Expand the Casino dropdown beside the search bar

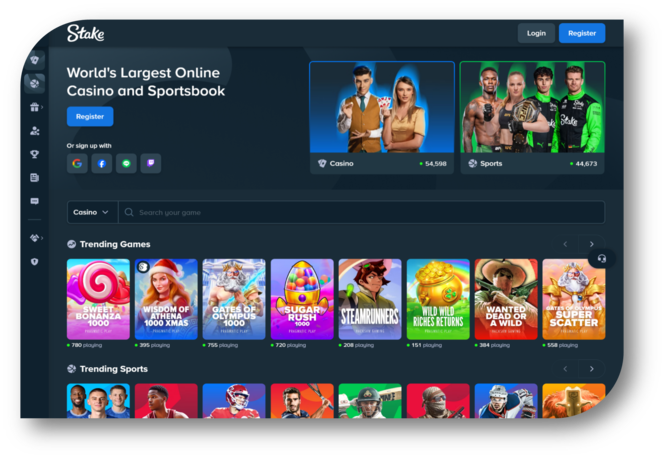pos(91,212)
